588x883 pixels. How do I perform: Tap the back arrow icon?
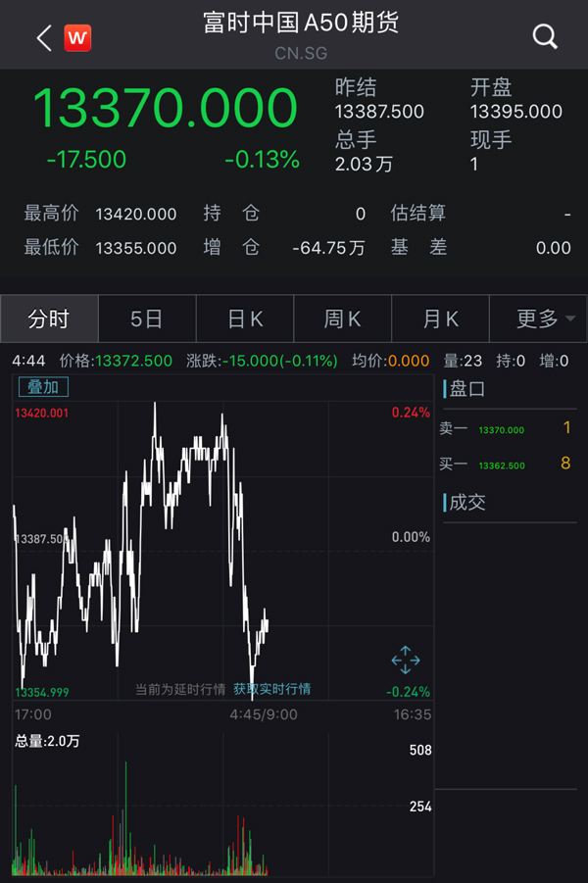coord(42,38)
